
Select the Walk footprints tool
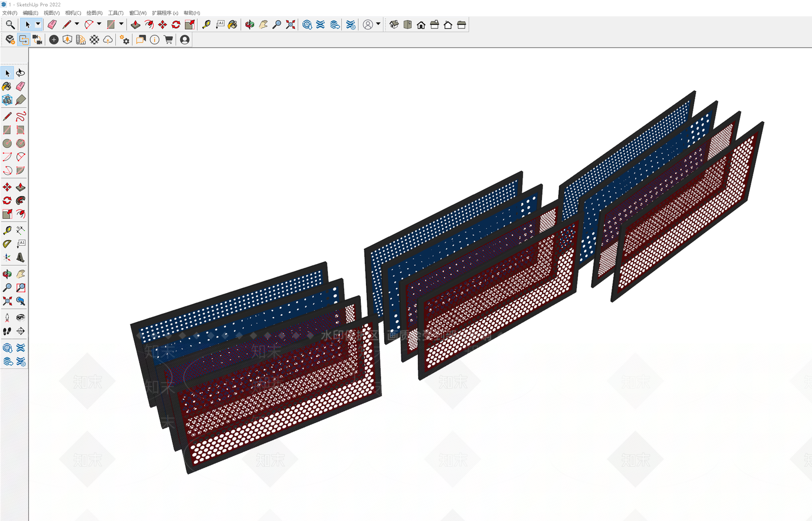coord(7,331)
